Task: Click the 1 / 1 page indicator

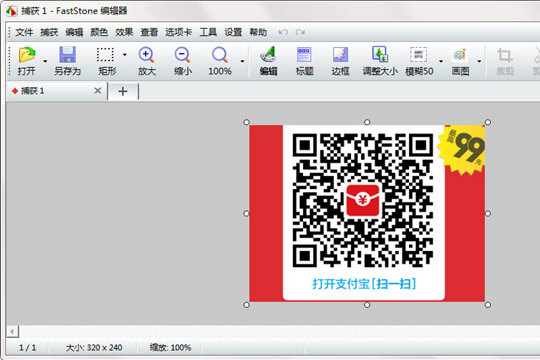Action: 28,348
